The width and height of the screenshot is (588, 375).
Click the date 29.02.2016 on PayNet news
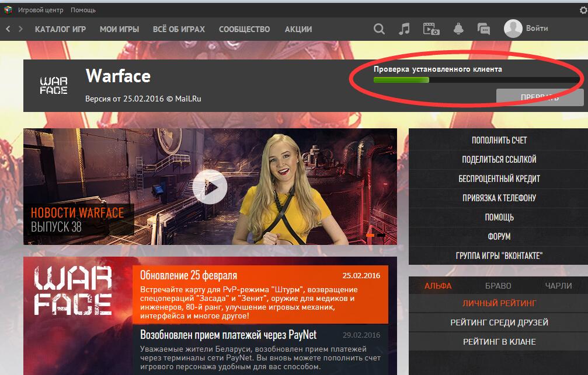[x=361, y=335]
